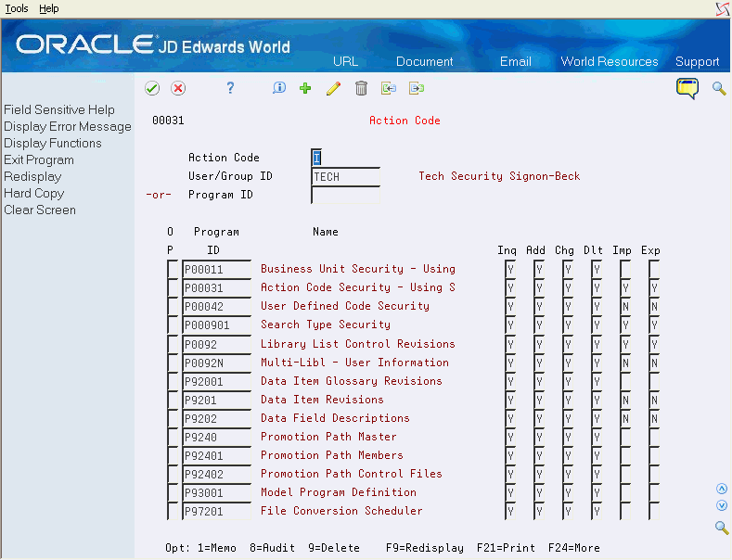
Task: Open the Email header link
Action: pyautogui.click(x=516, y=61)
